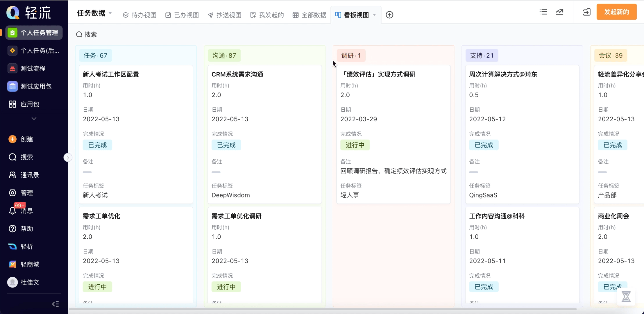Add a new view with plus icon
The image size is (644, 314).
point(389,15)
